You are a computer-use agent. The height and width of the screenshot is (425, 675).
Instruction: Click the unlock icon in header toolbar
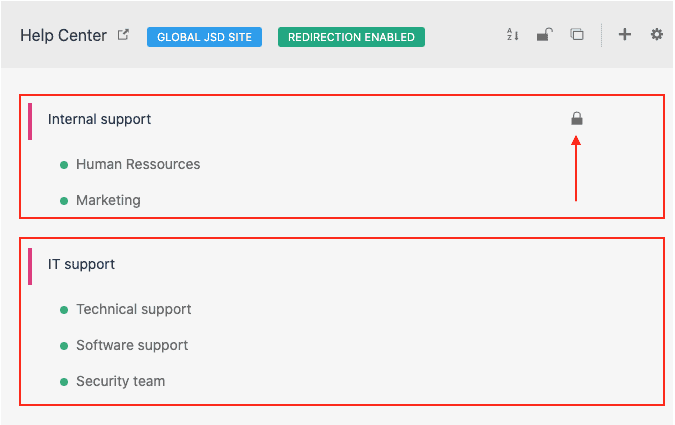tap(543, 35)
